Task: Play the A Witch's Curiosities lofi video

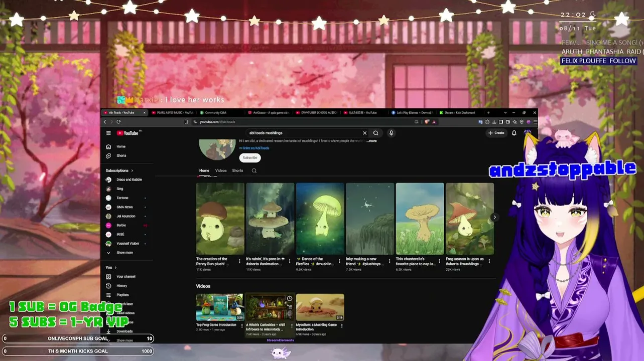Action: tap(270, 307)
